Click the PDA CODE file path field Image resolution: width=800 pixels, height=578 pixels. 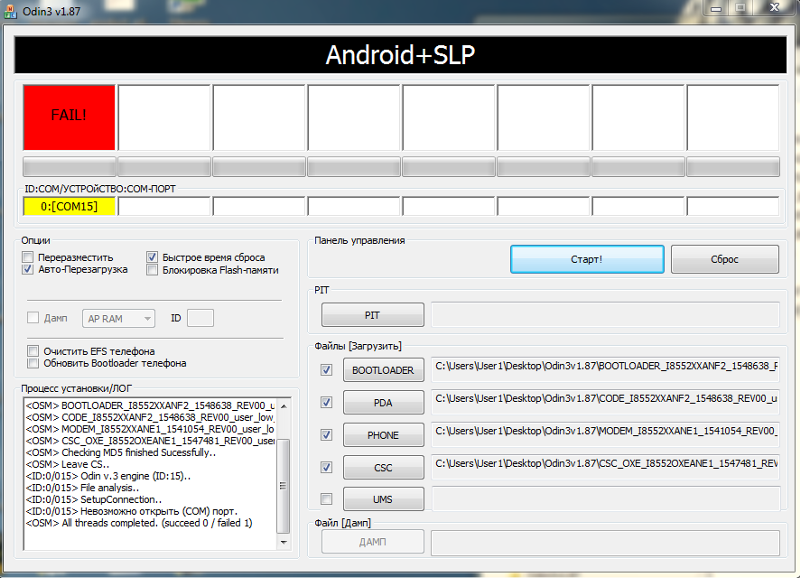[x=605, y=402]
